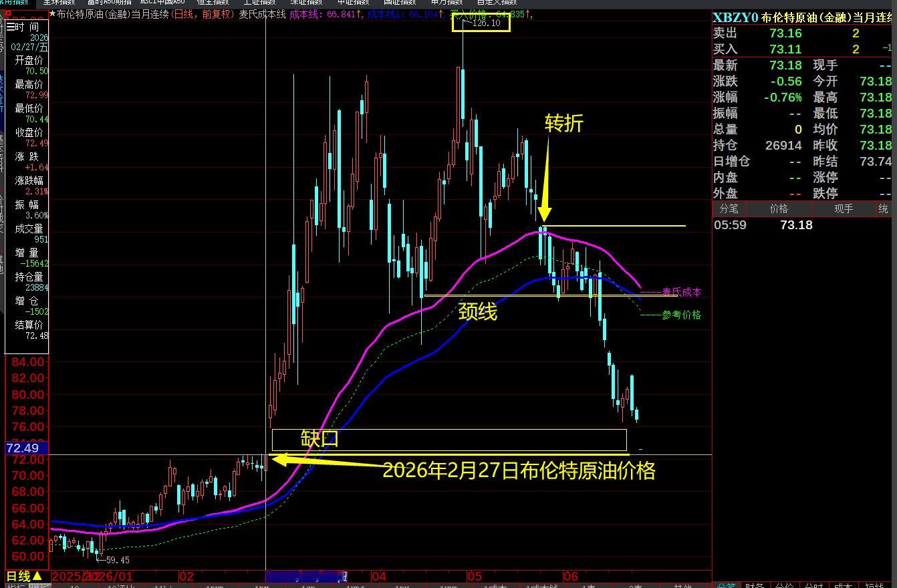The height and width of the screenshot is (588, 897).
Task: Click the star icon before the chart title
Action: point(53,14)
